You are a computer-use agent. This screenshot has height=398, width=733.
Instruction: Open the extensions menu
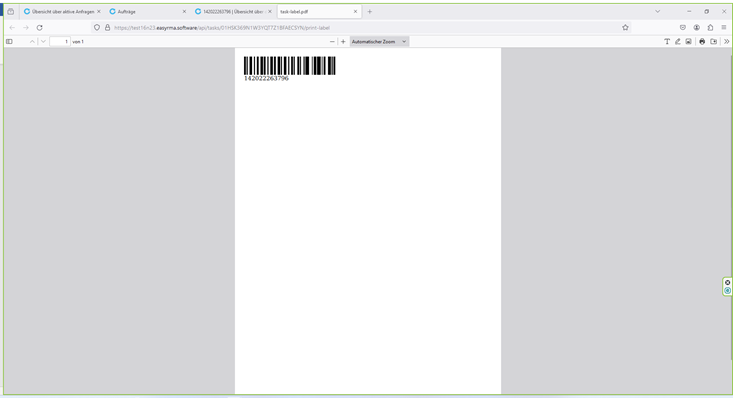coord(711,28)
